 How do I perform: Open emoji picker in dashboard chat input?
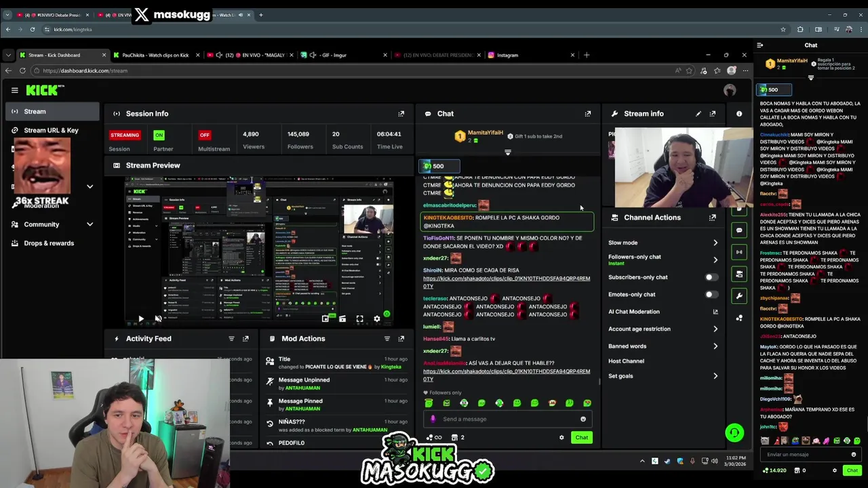tap(583, 419)
